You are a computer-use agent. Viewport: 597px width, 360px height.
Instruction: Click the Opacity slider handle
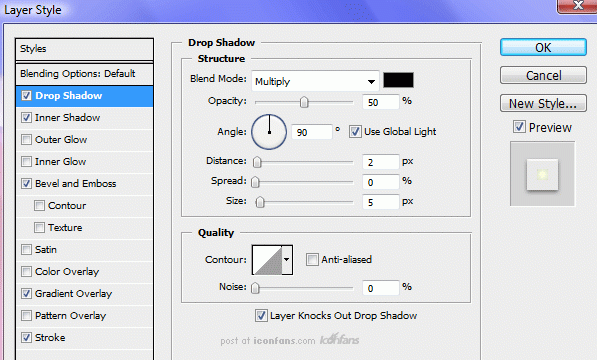pos(304,102)
